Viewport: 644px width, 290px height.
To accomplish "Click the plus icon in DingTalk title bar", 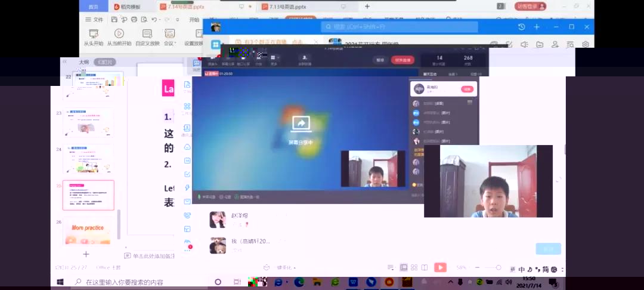I will click(537, 27).
